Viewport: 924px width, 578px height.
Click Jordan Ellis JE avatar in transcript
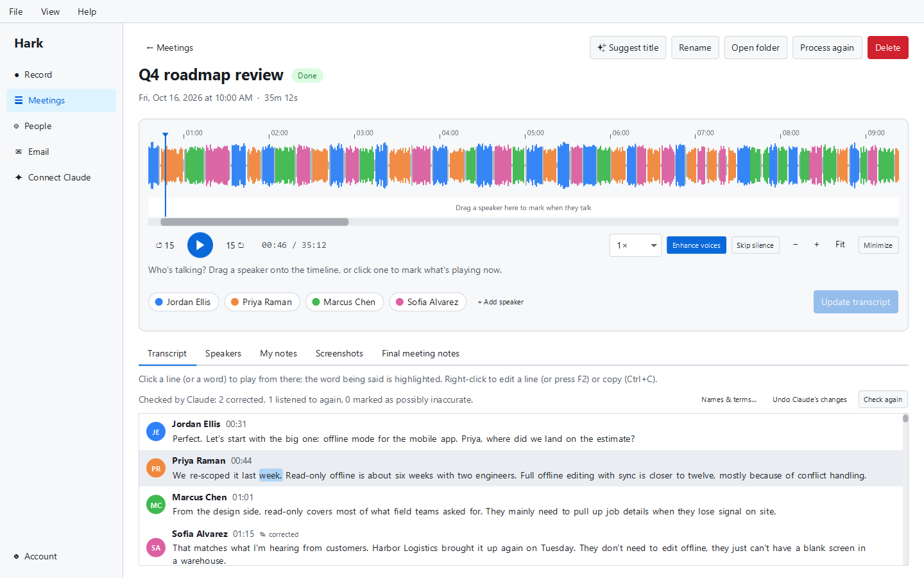point(156,432)
